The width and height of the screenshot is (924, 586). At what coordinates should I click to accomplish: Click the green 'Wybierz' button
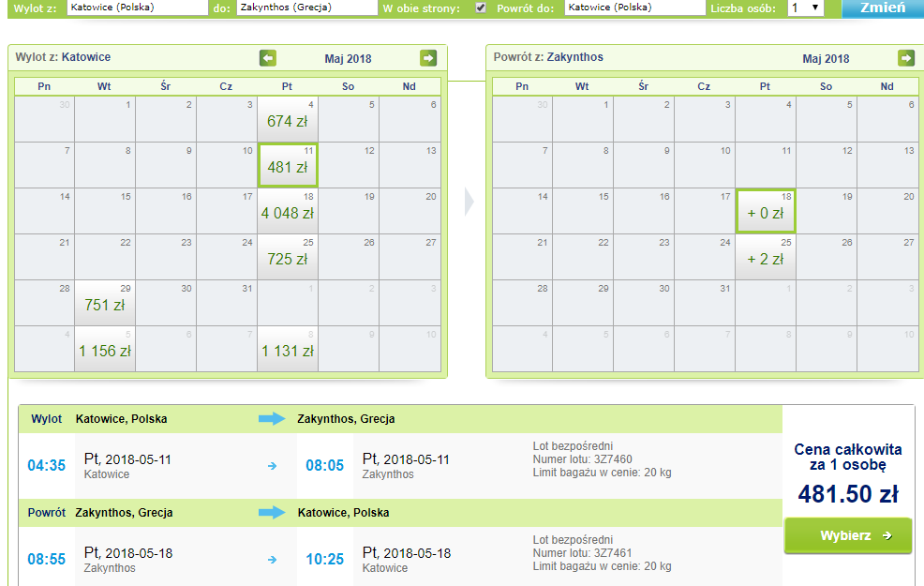[x=847, y=535]
